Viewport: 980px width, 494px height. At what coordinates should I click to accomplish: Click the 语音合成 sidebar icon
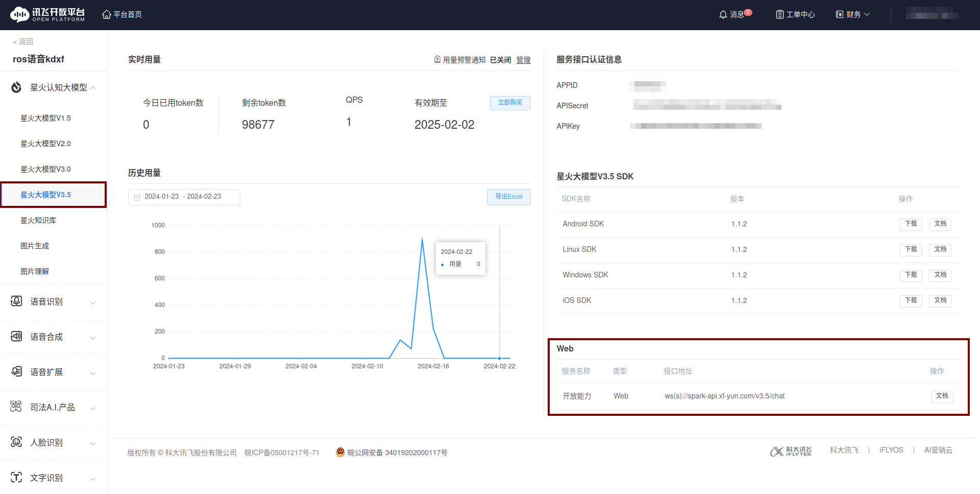(16, 336)
